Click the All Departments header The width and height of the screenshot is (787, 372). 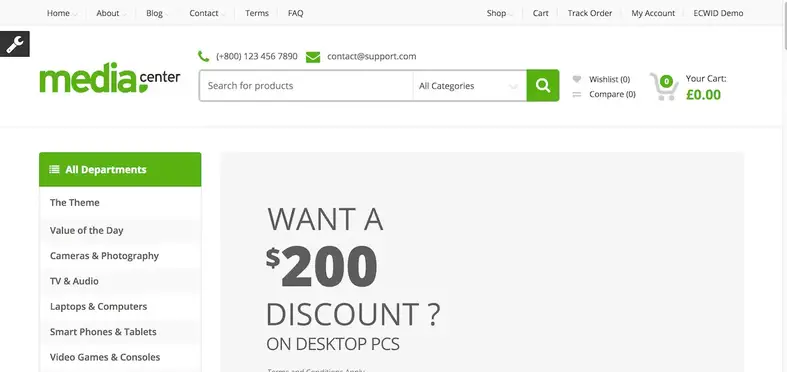(x=120, y=169)
